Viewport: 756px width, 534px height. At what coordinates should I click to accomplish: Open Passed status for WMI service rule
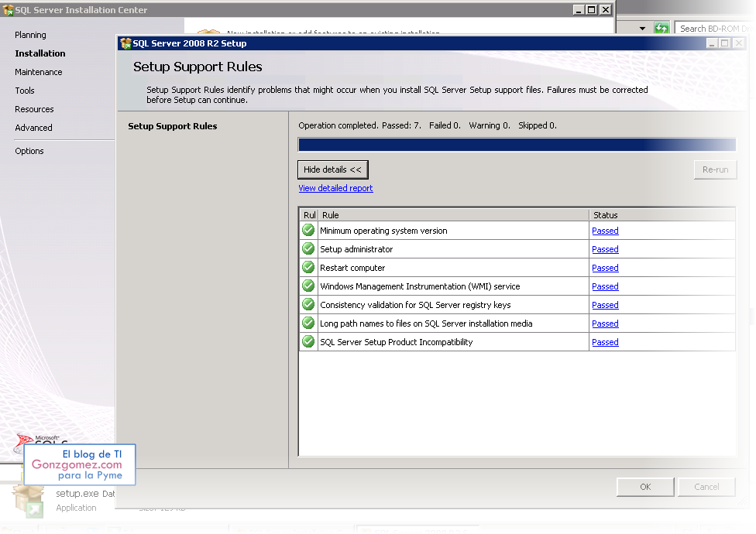point(605,286)
